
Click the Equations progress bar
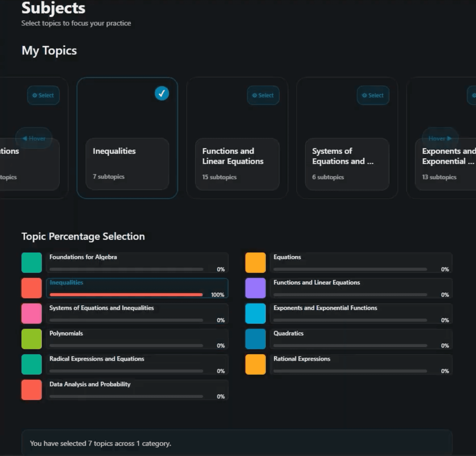coord(350,269)
